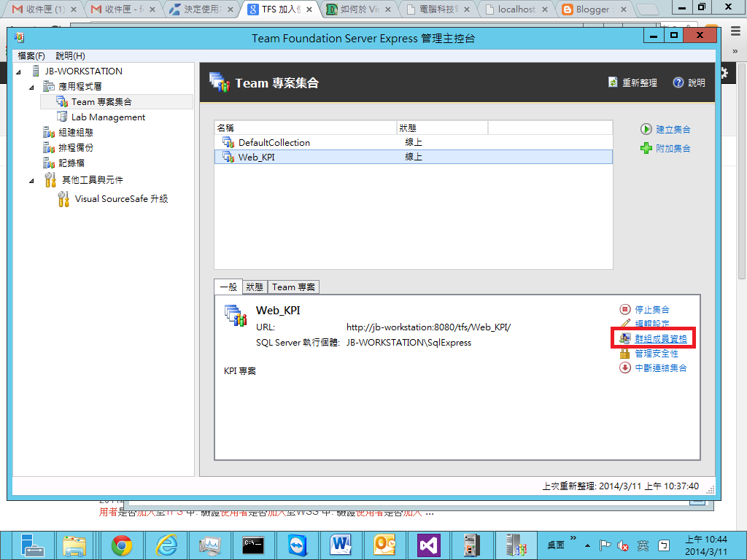The image size is (747, 560).
Task: Open Outlook from the taskbar
Action: (384, 545)
